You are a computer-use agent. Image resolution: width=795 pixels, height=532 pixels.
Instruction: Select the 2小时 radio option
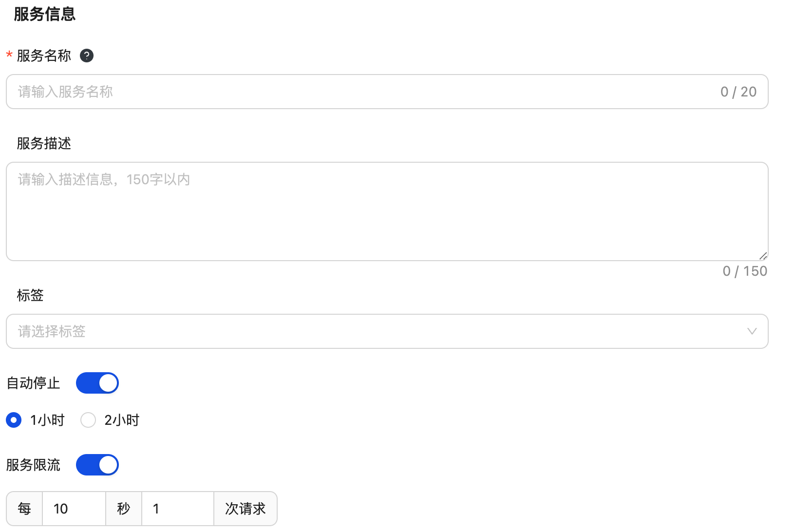[88, 420]
